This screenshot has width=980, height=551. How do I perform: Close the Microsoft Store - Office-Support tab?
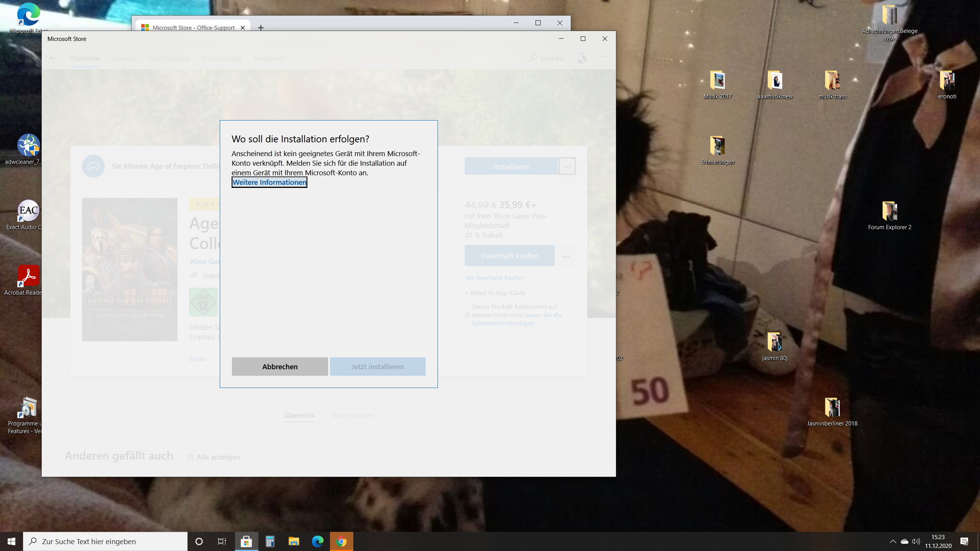point(242,28)
